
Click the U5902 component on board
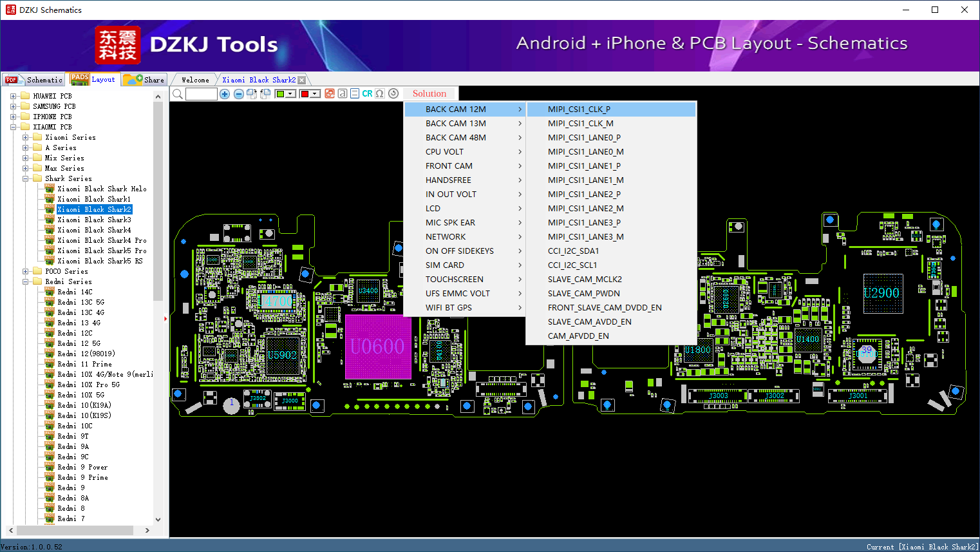282,355
